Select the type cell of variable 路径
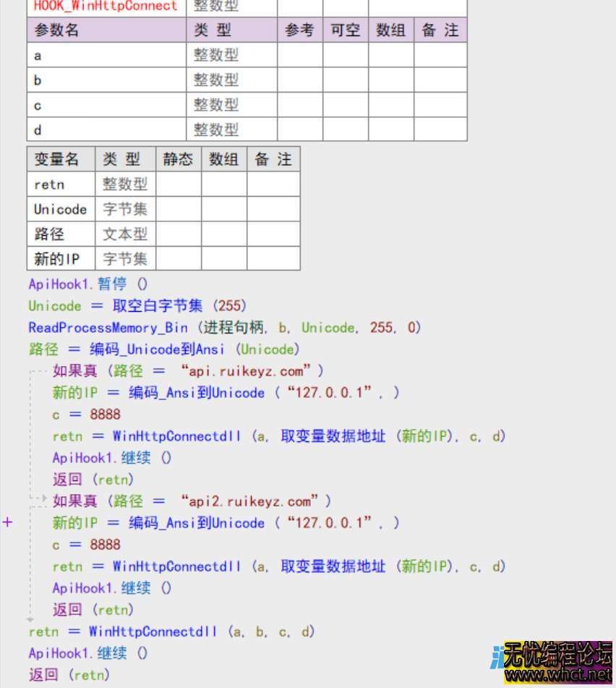This screenshot has height=688, width=616. [x=125, y=234]
